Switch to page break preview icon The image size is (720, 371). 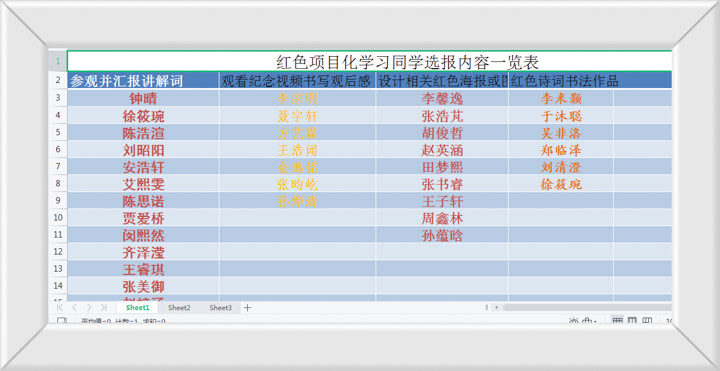tap(647, 320)
